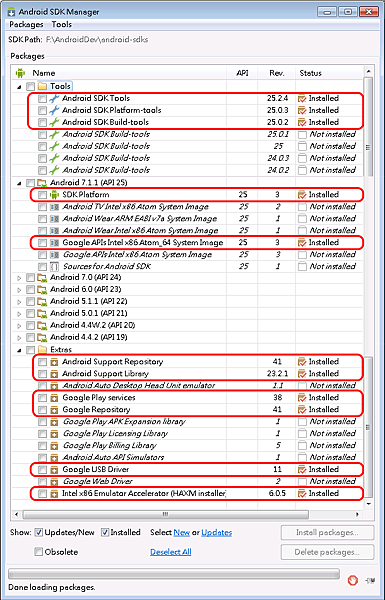
Task: Click the Select New link
Action: 182,532
